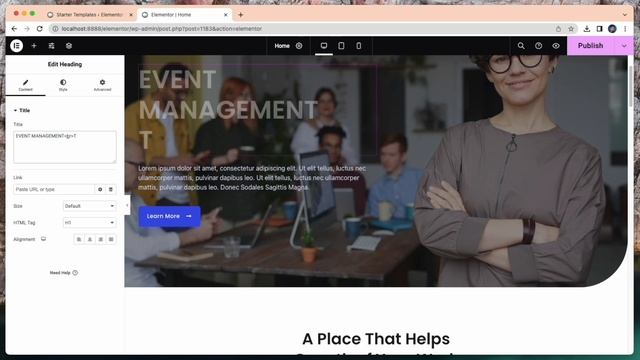This screenshot has height=360, width=640.
Task: Open the site settings sliders icon
Action: (x=51, y=46)
